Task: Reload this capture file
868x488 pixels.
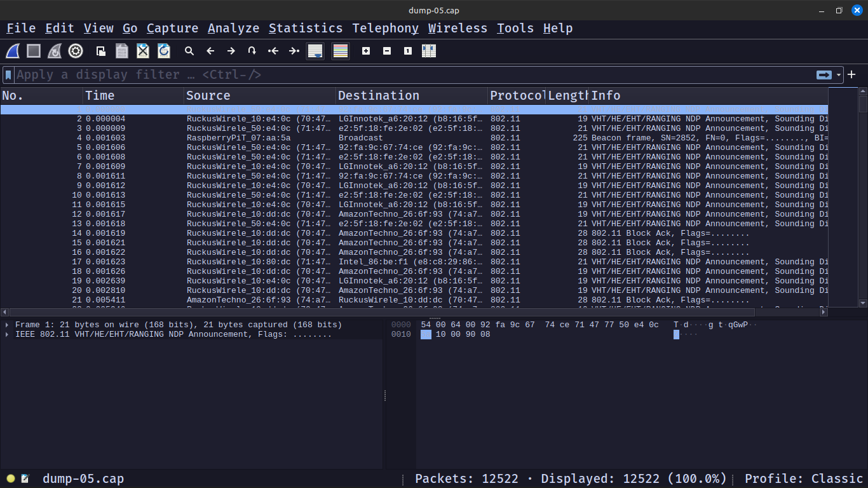Action: point(164,51)
